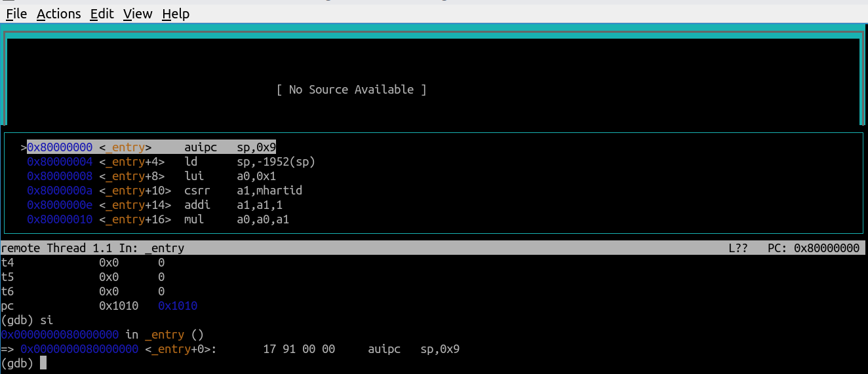Image resolution: width=868 pixels, height=374 pixels.
Task: Click the remote Thread 1.1 status text
Action: tap(92, 248)
